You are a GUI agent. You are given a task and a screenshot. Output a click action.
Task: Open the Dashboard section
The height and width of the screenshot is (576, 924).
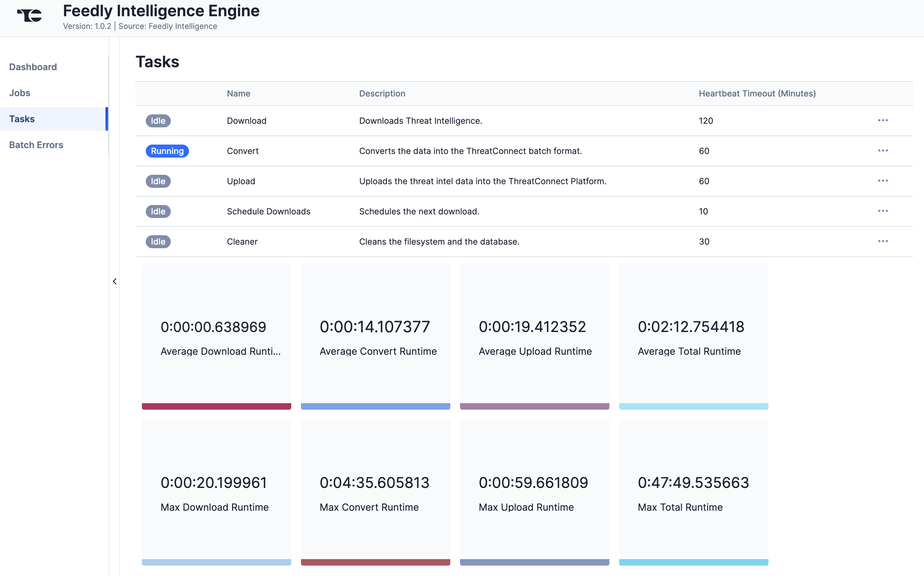[33, 67]
